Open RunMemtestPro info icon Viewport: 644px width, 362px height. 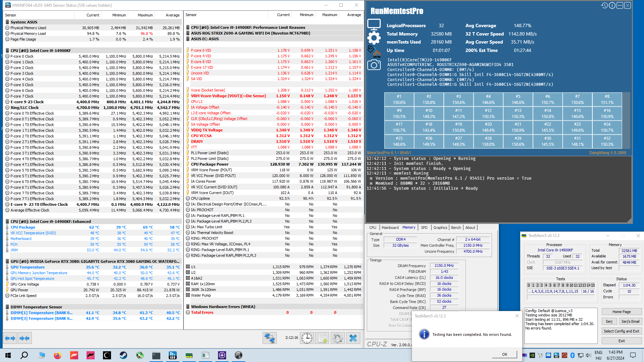click(x=612, y=5)
